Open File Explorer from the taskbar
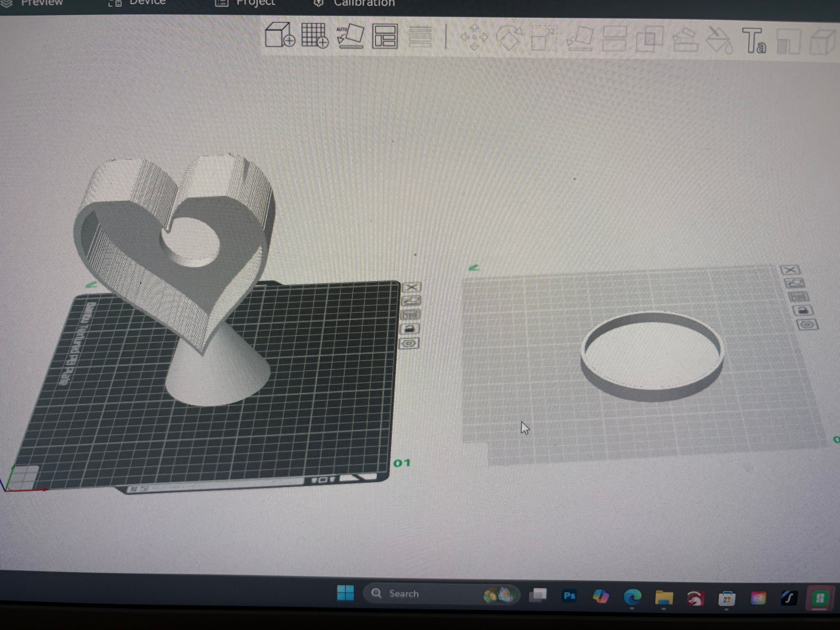The image size is (840, 630). pyautogui.click(x=664, y=598)
